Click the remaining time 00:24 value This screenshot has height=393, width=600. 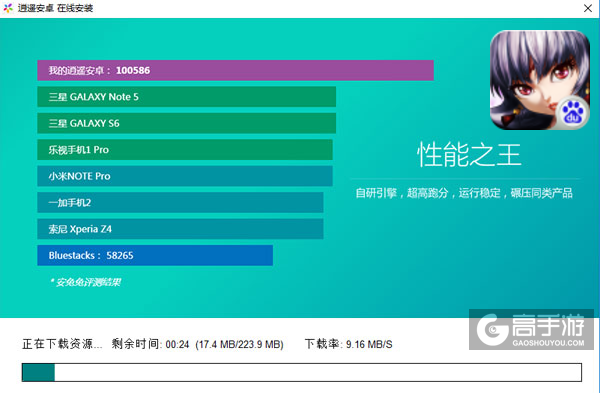click(178, 344)
